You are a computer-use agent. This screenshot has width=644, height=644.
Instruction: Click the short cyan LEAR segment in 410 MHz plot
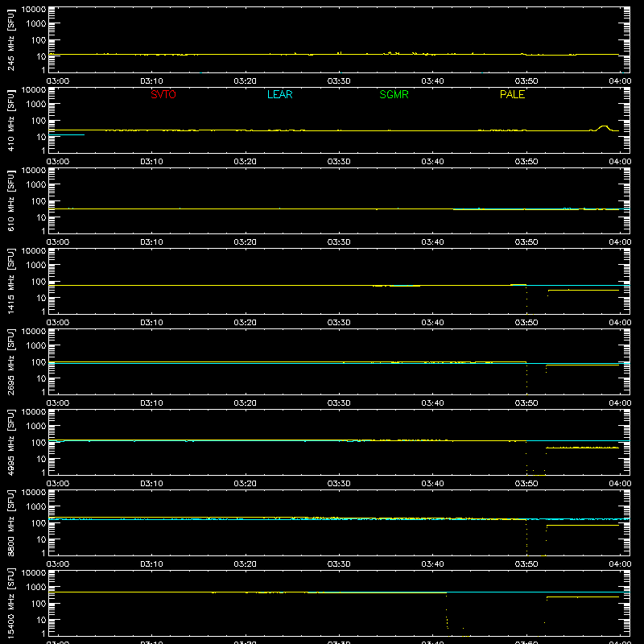click(67, 134)
